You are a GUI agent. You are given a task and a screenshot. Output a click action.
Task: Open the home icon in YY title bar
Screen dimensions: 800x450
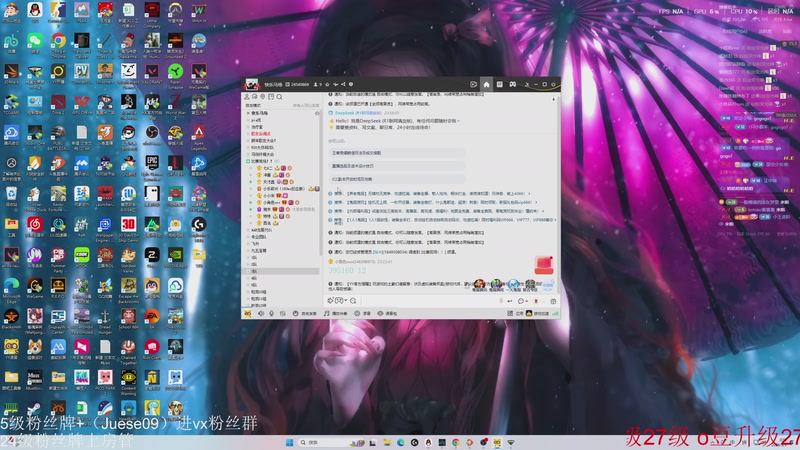coord(486,84)
